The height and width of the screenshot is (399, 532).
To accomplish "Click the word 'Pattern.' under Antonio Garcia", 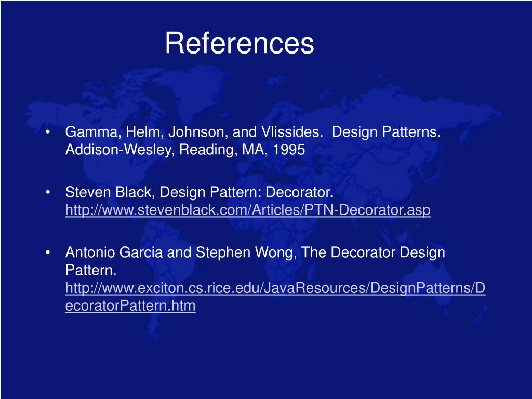I will (91, 270).
